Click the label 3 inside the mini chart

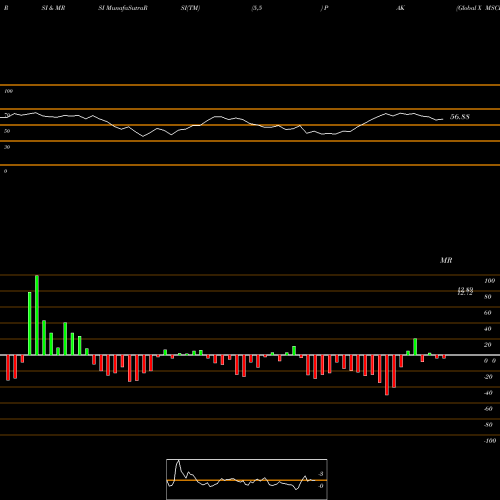(x=321, y=474)
